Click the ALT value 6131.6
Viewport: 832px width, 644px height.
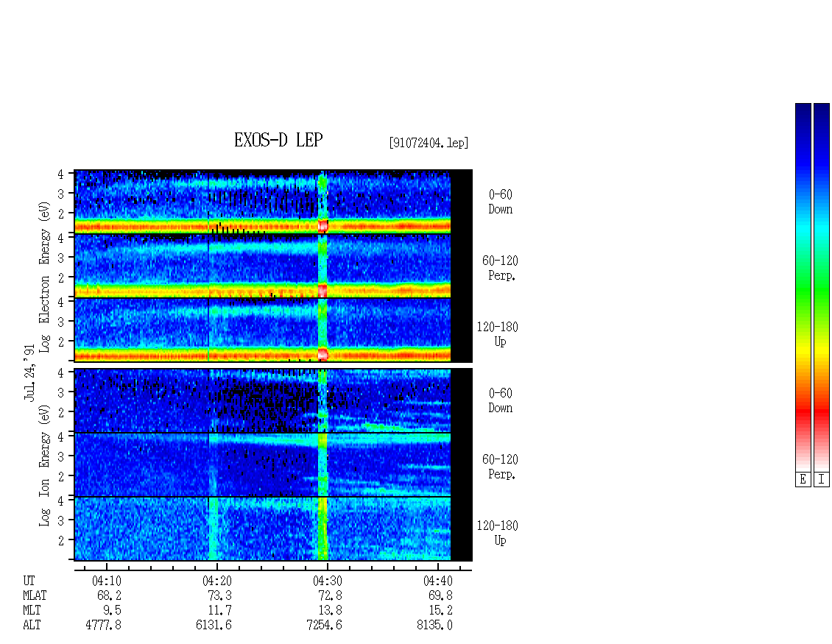(x=214, y=626)
